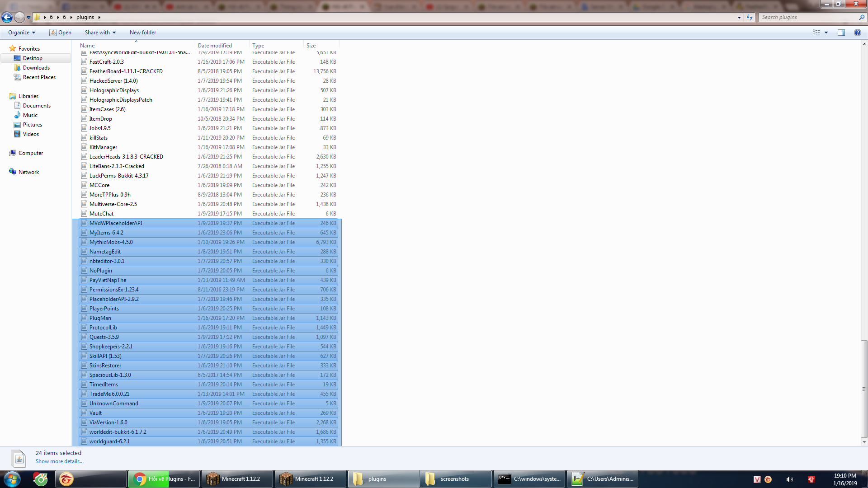Click the Back navigation arrow
This screenshot has width=868, height=488.
click(7, 17)
